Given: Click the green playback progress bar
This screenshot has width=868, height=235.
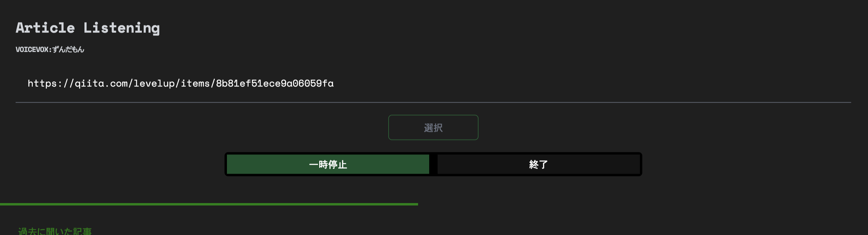Looking at the screenshot, I should click(209, 204).
